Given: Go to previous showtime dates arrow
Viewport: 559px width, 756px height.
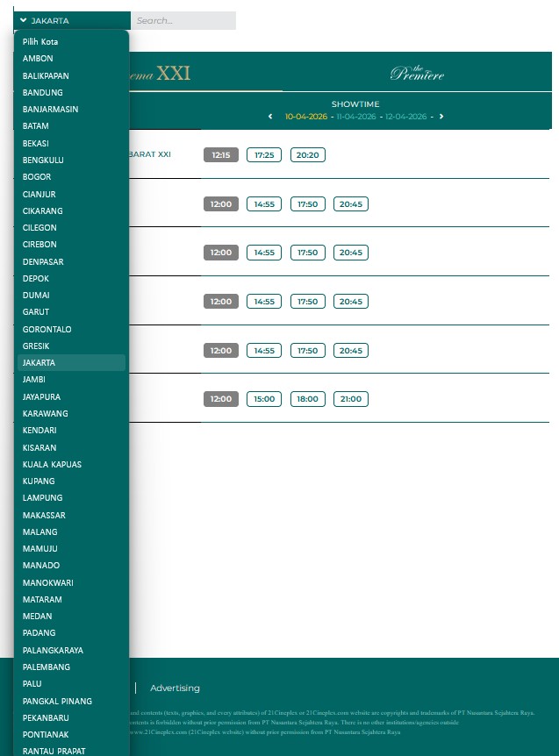Looking at the screenshot, I should (x=270, y=116).
